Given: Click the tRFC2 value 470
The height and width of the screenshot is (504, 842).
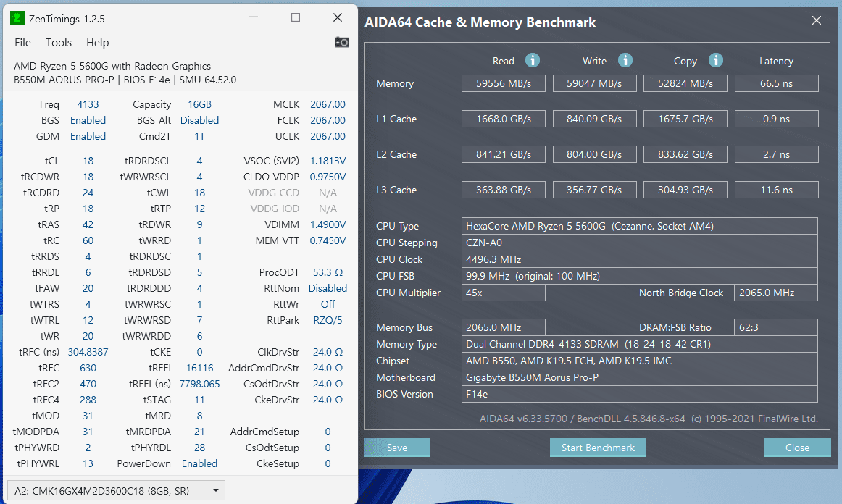Looking at the screenshot, I should [x=88, y=384].
